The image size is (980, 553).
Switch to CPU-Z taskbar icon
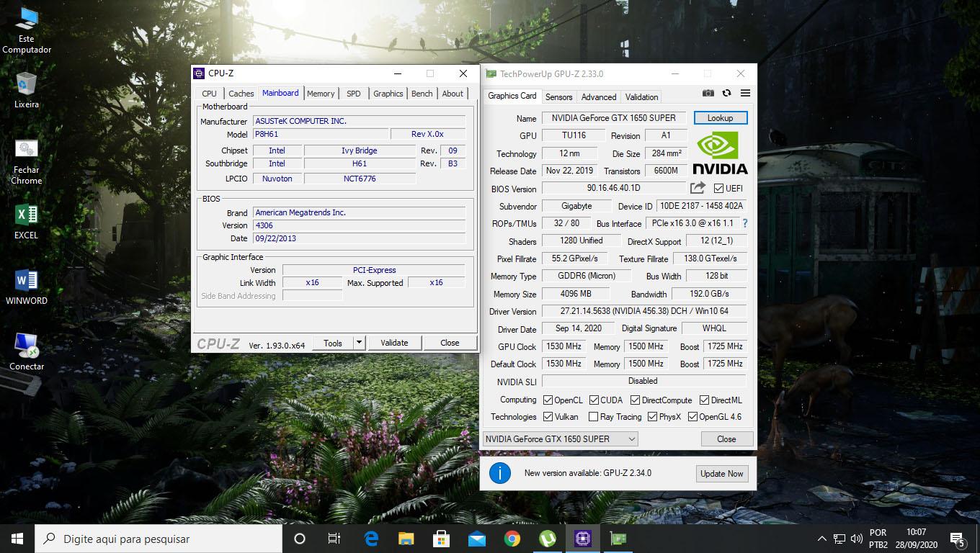coord(583,539)
